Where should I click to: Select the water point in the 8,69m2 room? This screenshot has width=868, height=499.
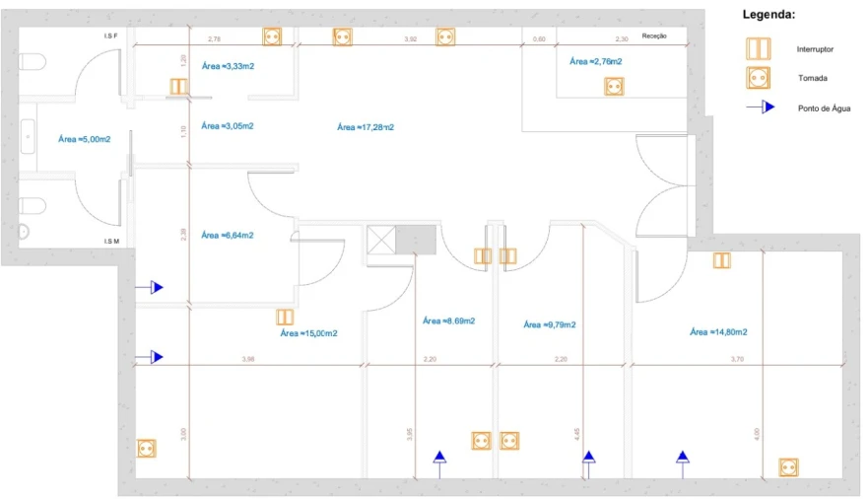coord(439,464)
